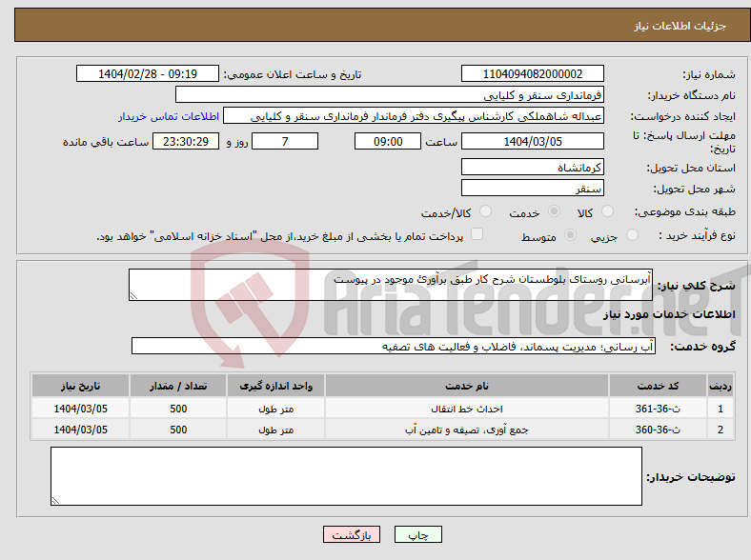751x560 pixels.
Task: Click the نام خدمت column header
Action: point(467,386)
